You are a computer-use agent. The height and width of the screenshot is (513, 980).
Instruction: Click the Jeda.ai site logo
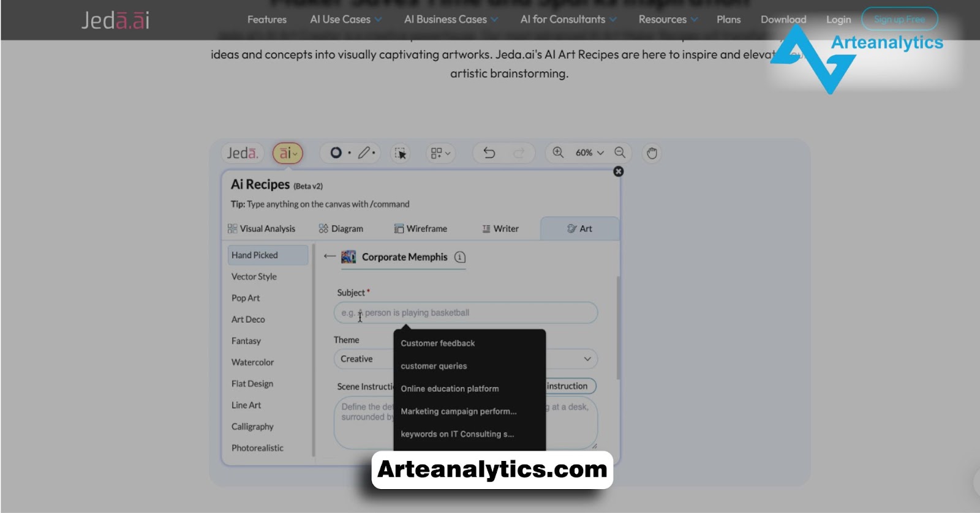point(115,20)
